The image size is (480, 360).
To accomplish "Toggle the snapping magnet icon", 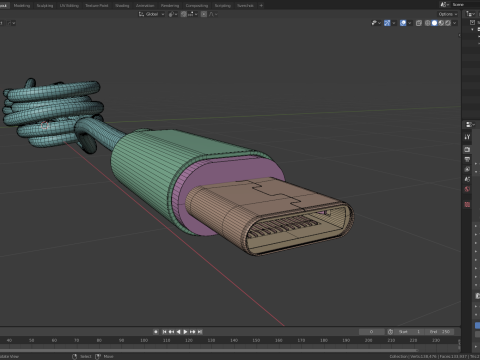I will pyautogui.click(x=184, y=14).
